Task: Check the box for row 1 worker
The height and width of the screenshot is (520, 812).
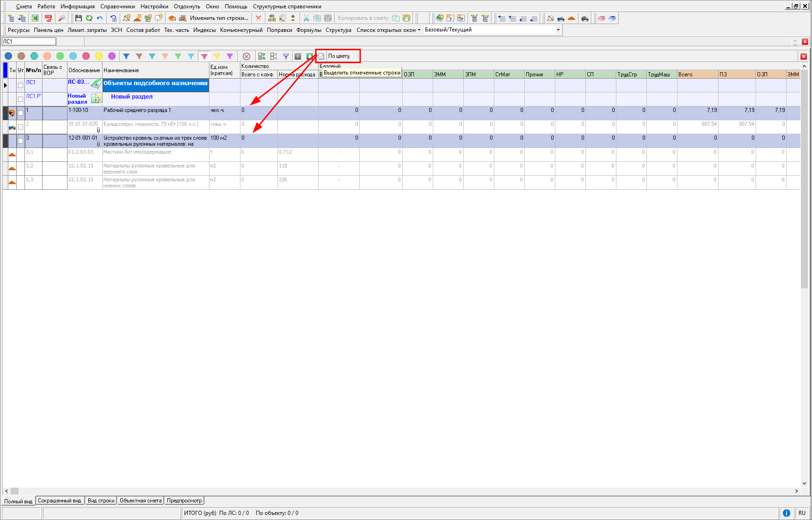Action: (20, 113)
